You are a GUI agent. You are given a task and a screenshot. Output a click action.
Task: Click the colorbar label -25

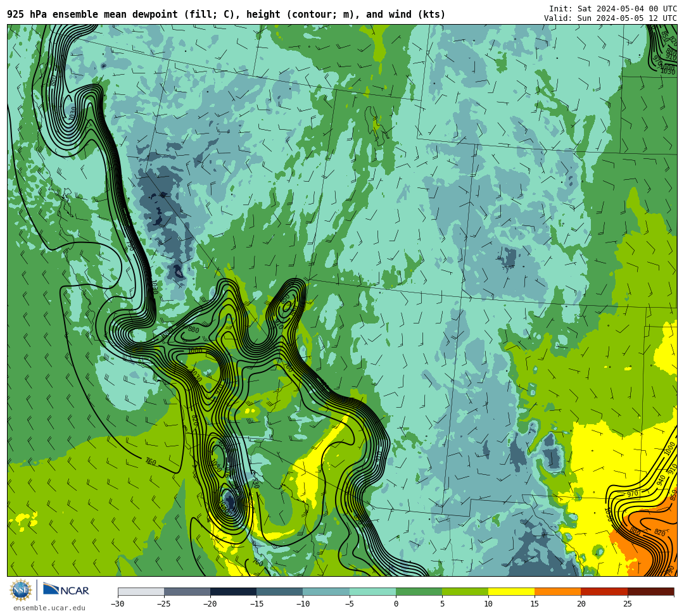point(164,604)
